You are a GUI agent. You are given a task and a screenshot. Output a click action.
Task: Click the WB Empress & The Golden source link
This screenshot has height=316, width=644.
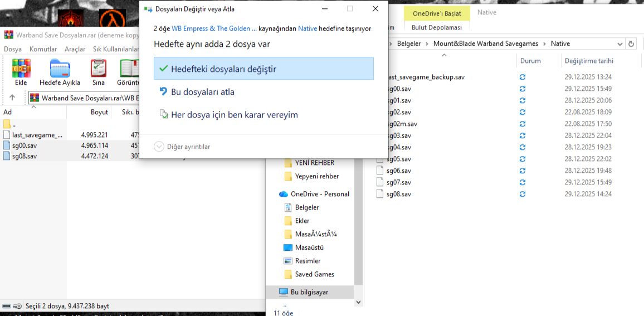pyautogui.click(x=214, y=28)
